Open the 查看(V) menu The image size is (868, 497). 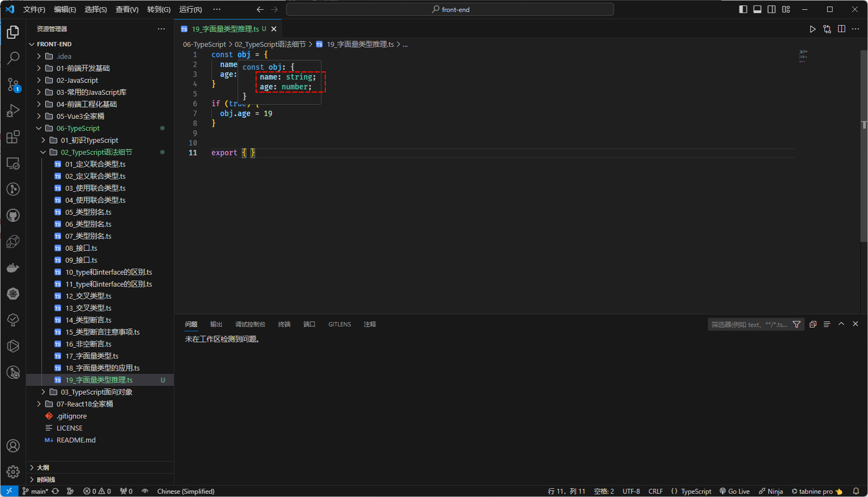point(126,9)
